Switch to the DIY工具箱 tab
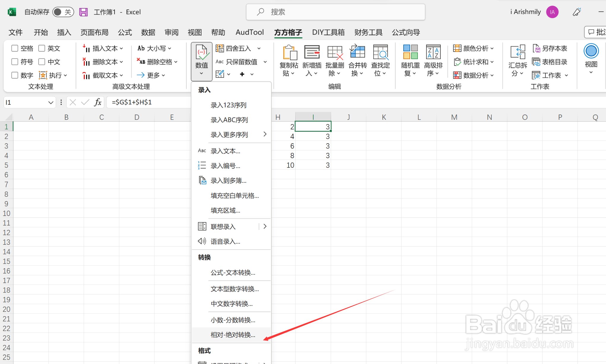Screen dimensions: 606x364 (328, 32)
